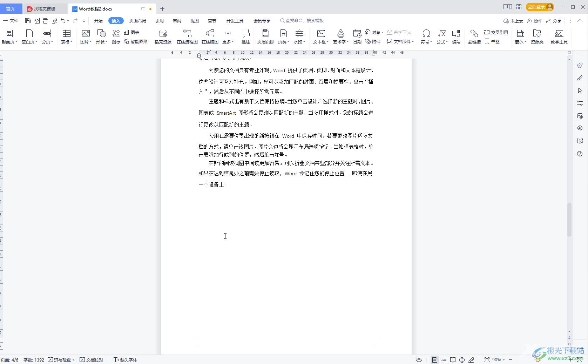The image size is (588, 364).
Task: Click the vertical scrollbar thumb
Action: coord(569,220)
